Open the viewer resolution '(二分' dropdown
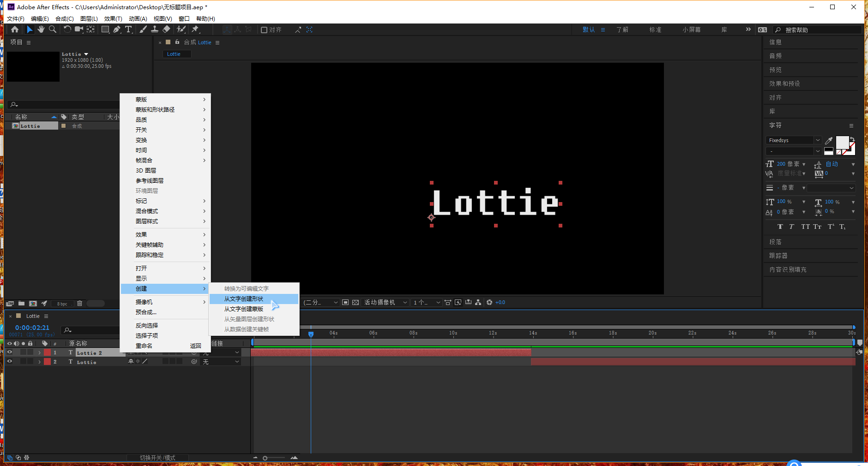868x466 pixels. [x=320, y=303]
